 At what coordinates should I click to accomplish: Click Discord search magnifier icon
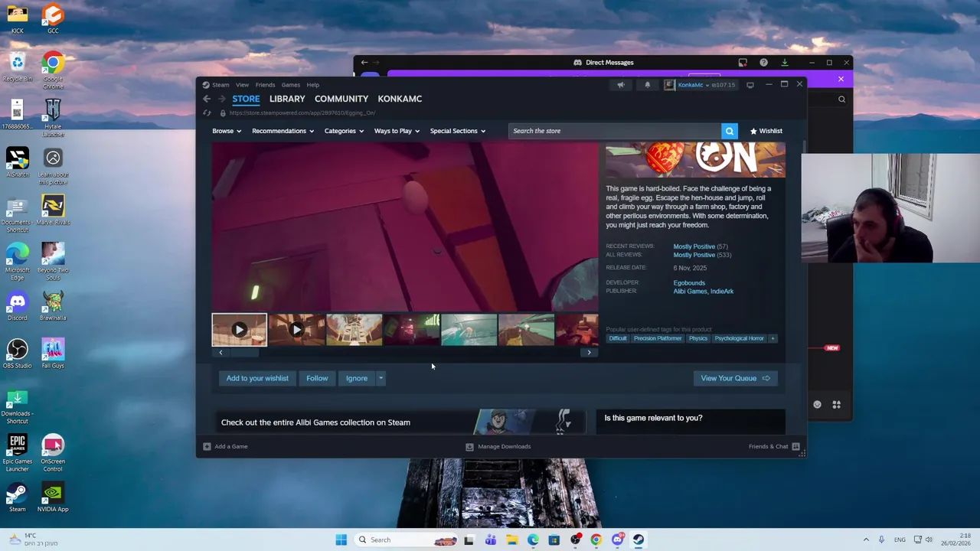click(841, 99)
